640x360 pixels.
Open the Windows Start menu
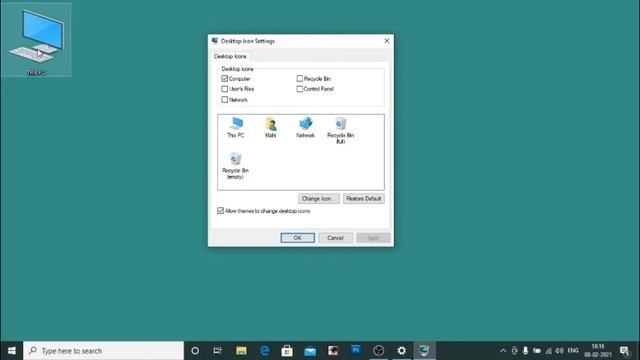click(x=11, y=351)
